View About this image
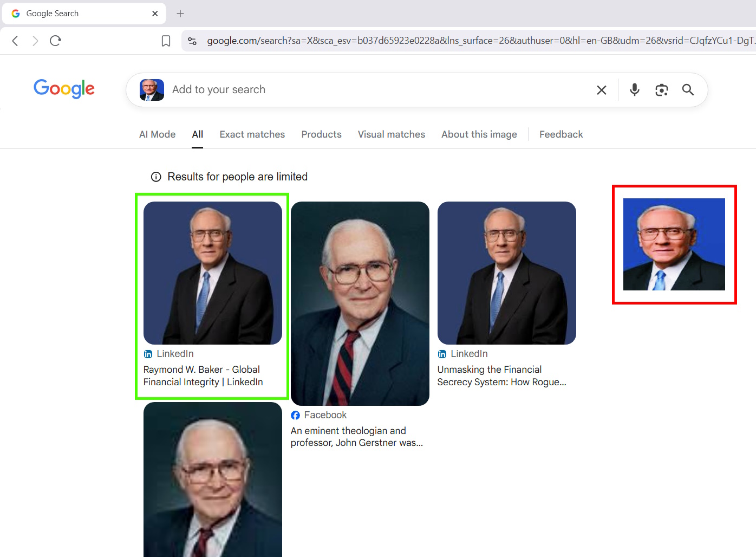The height and width of the screenshot is (557, 756). tap(479, 134)
